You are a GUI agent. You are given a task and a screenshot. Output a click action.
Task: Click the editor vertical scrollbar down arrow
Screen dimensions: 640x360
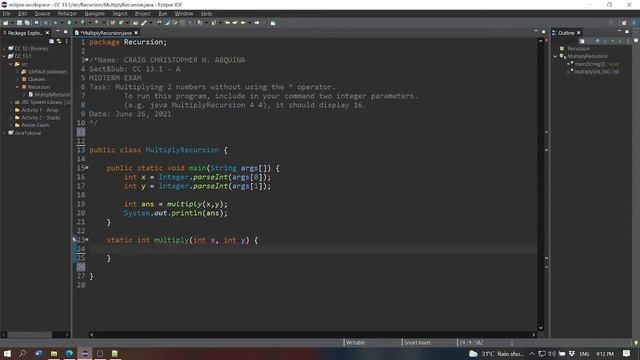pos(540,328)
